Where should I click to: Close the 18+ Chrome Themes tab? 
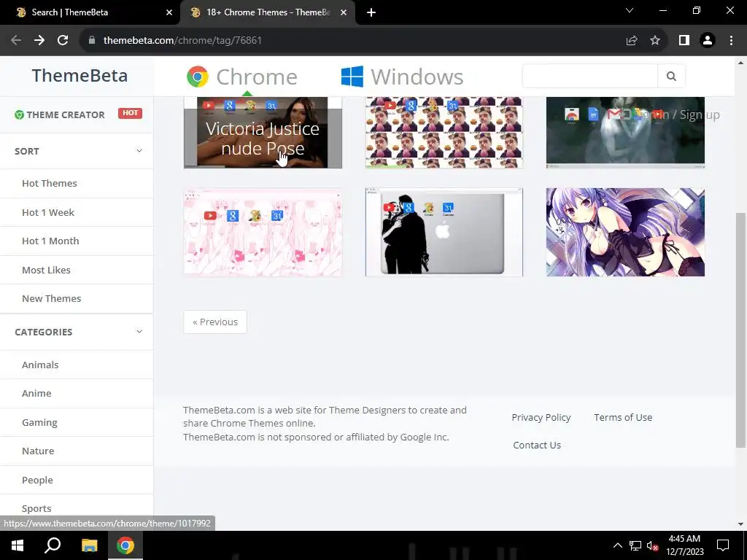click(344, 13)
